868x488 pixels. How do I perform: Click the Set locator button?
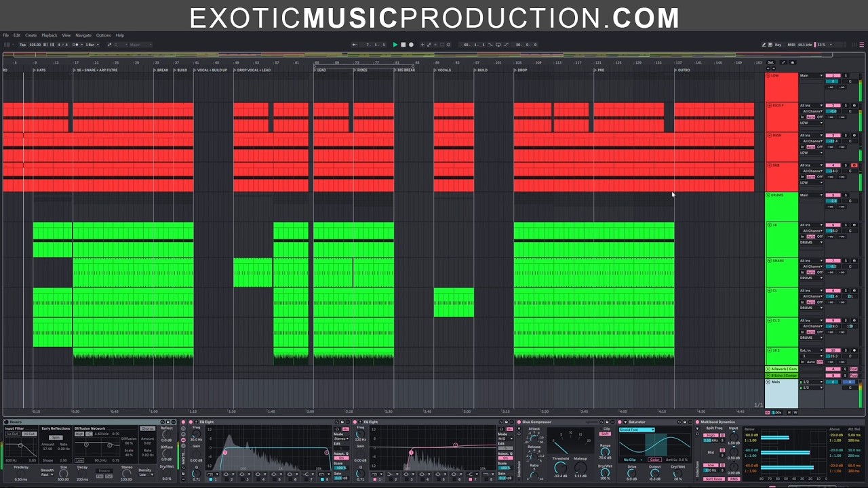[x=770, y=62]
